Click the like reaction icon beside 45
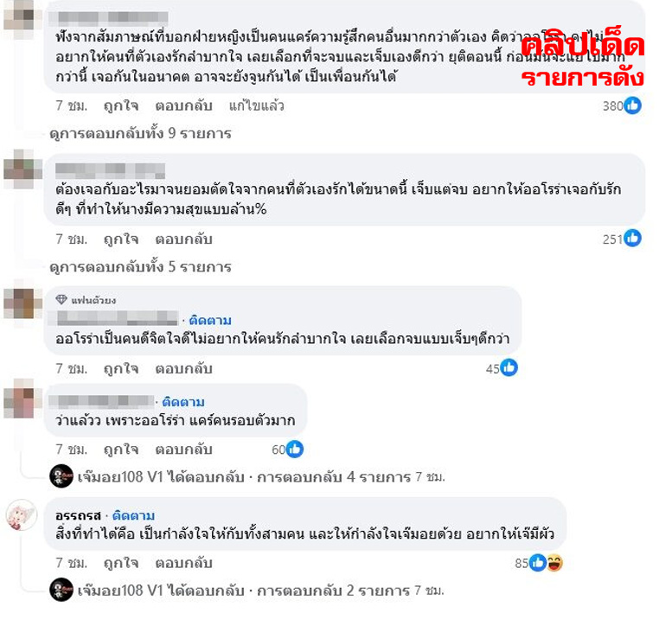672x619 pixels. click(509, 367)
